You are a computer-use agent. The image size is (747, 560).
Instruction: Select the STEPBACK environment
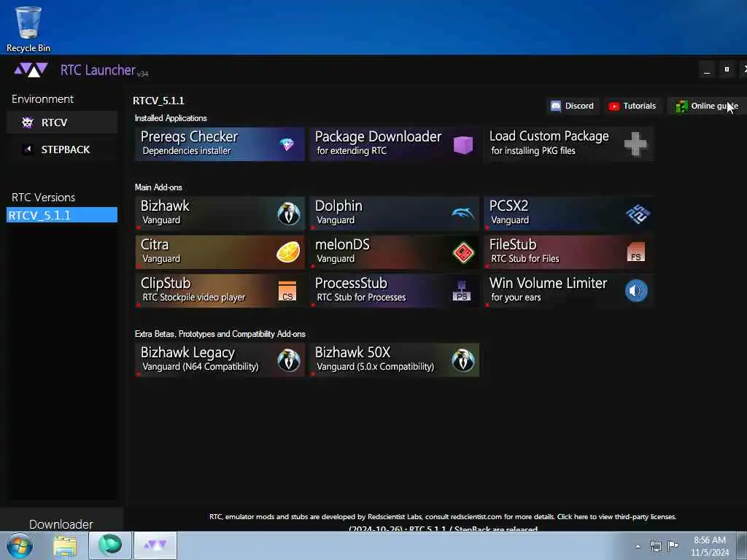click(x=62, y=149)
